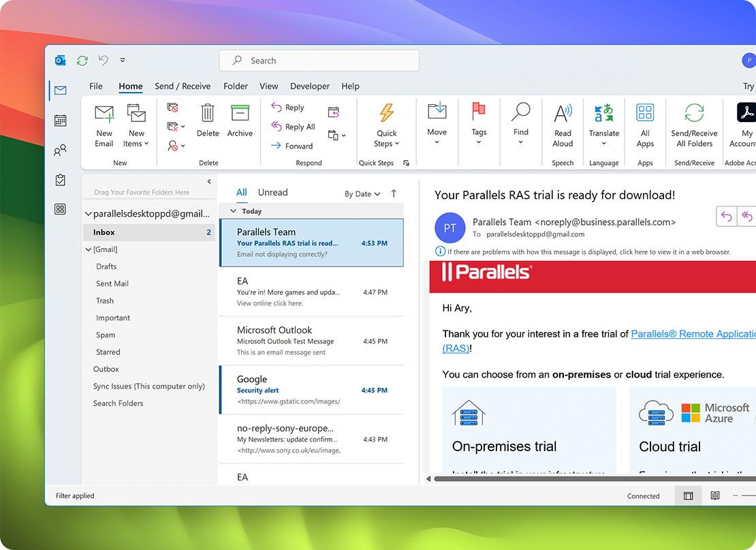Toggle sort order arrow in message list
This screenshot has width=756, height=550.
coord(394,194)
